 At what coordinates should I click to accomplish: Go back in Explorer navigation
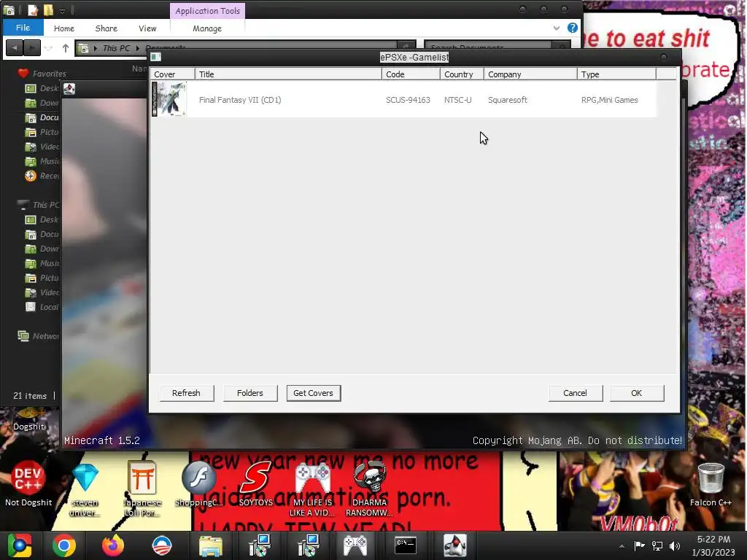coord(15,47)
